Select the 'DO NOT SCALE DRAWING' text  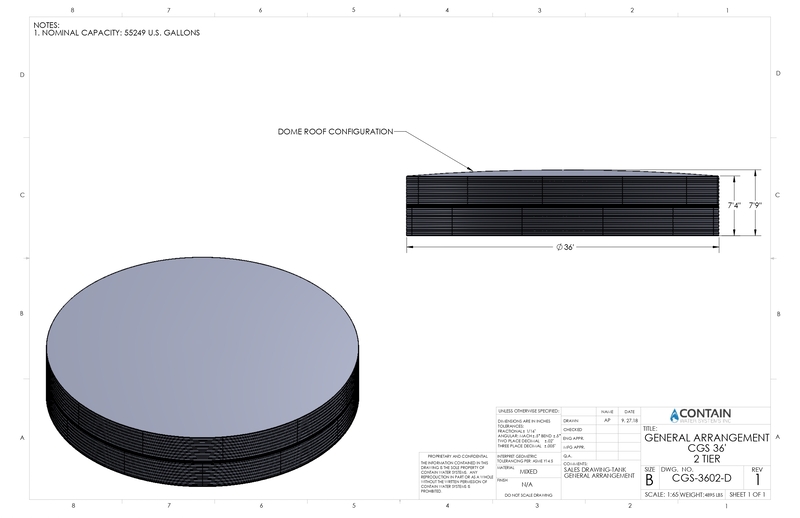[x=529, y=495]
